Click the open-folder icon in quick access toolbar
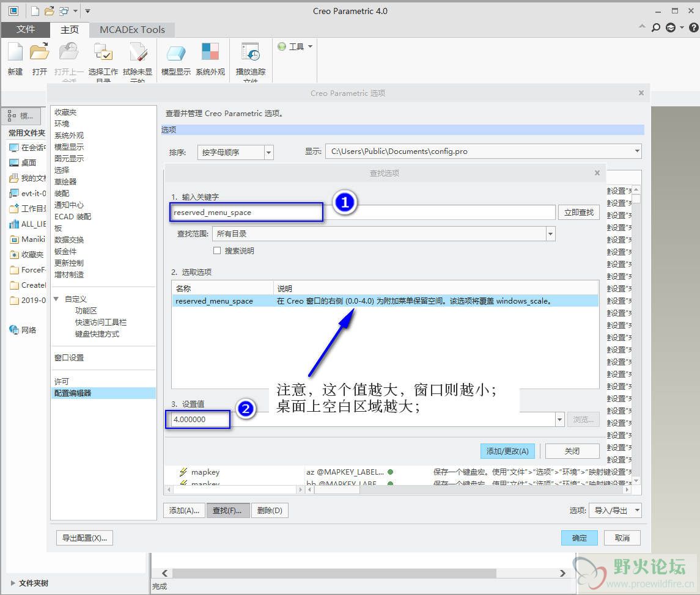 (x=49, y=11)
